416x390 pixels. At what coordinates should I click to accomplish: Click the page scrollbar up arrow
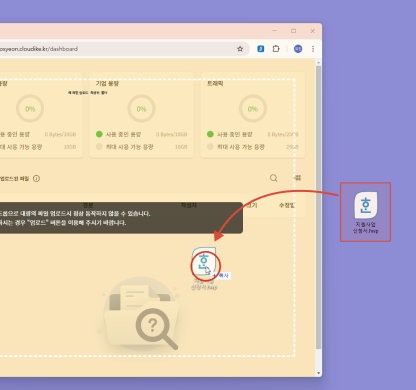(319, 62)
